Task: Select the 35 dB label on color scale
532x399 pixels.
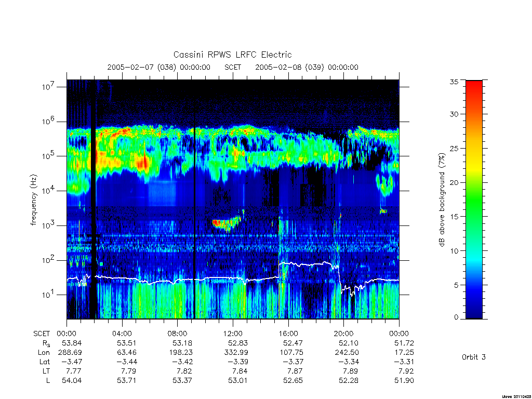Action: [x=454, y=82]
